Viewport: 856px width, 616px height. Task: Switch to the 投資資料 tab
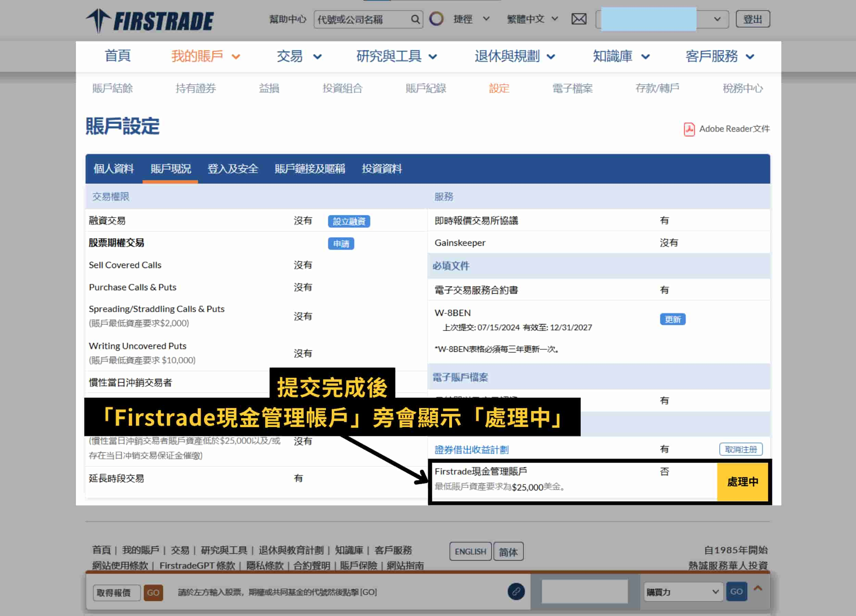pyautogui.click(x=381, y=169)
